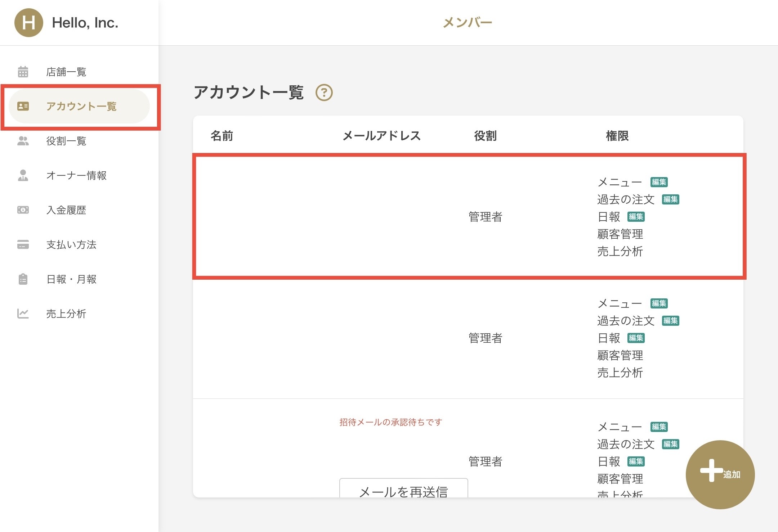The height and width of the screenshot is (532, 778).
Task: Click the credit card icon beside 支払い方法
Action: (x=23, y=244)
